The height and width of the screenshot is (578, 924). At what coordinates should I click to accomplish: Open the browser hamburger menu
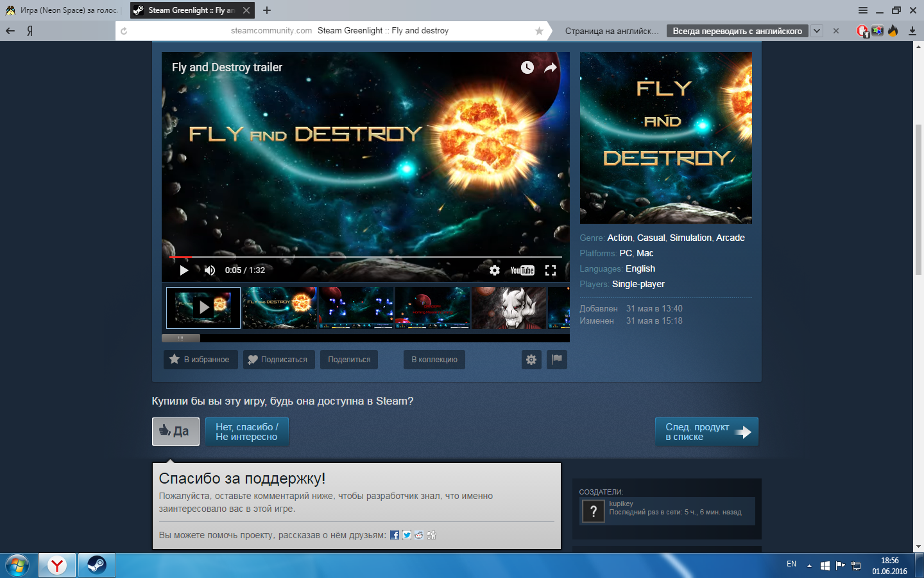click(863, 10)
